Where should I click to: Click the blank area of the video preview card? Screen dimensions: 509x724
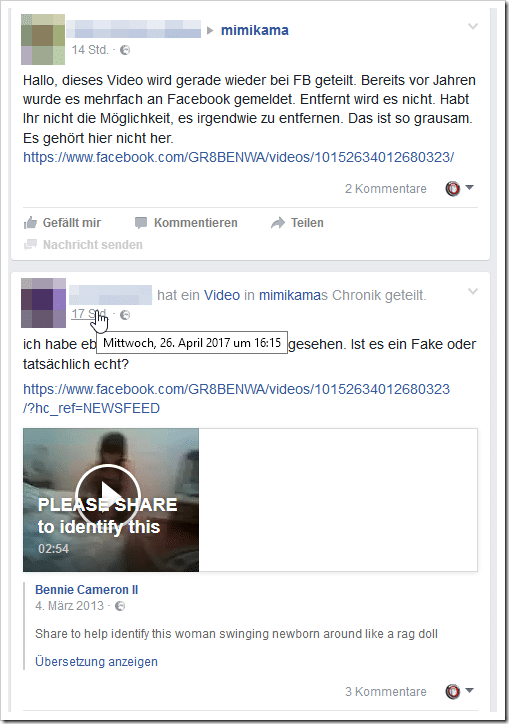coord(338,500)
